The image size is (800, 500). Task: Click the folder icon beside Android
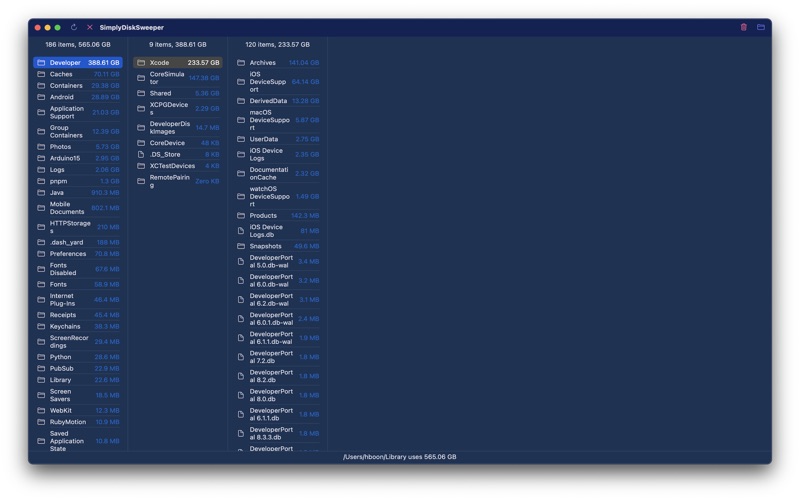coord(41,97)
